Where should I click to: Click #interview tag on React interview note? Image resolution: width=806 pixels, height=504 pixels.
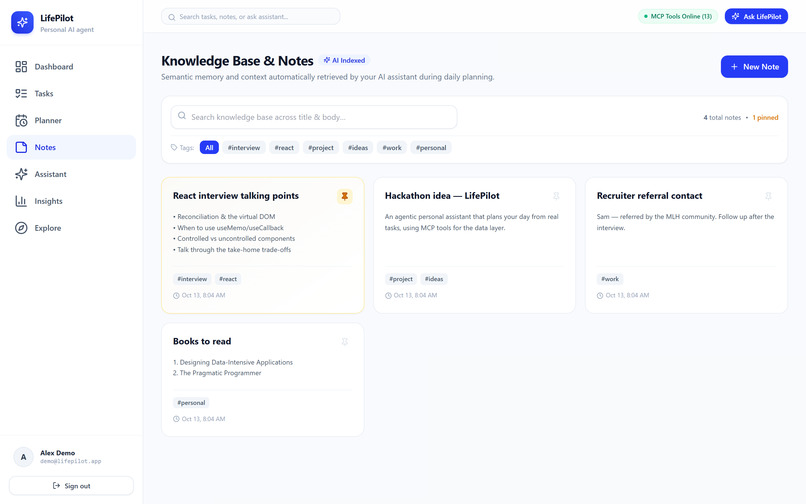(x=192, y=279)
